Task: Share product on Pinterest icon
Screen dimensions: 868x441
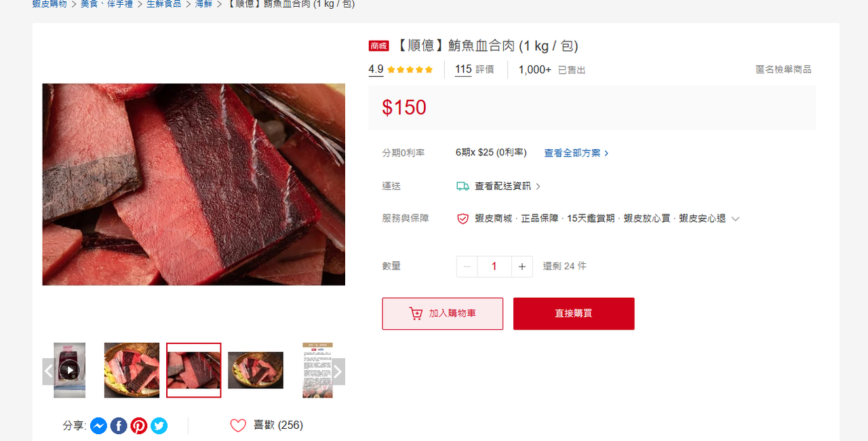Action: [x=139, y=426]
